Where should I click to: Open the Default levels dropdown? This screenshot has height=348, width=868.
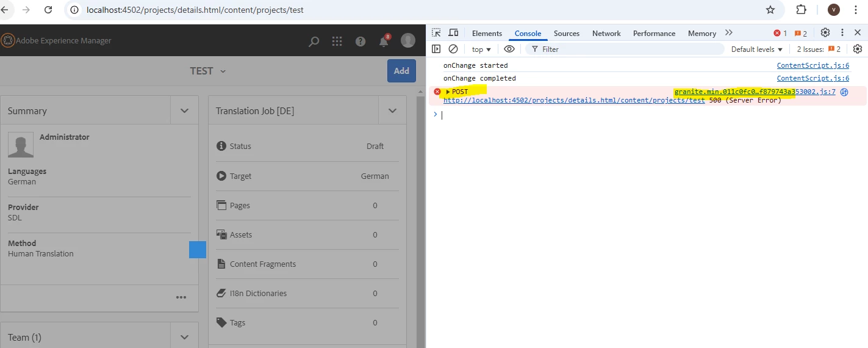[x=757, y=49]
